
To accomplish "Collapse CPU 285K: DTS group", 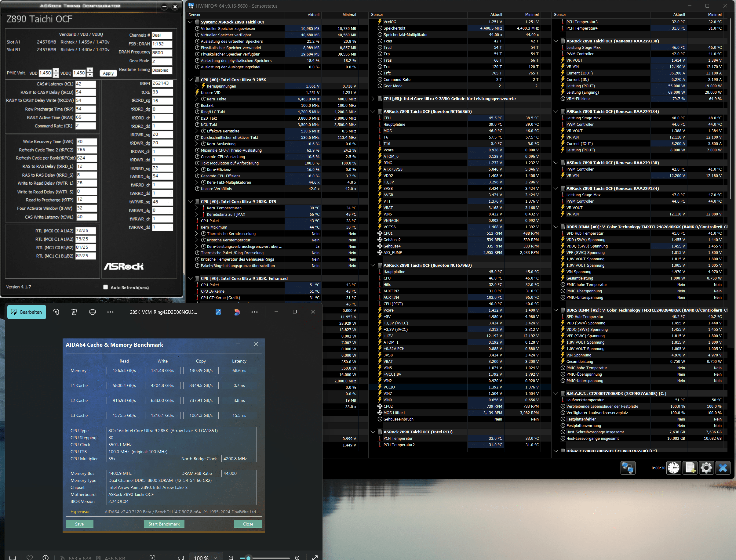I will click(191, 201).
